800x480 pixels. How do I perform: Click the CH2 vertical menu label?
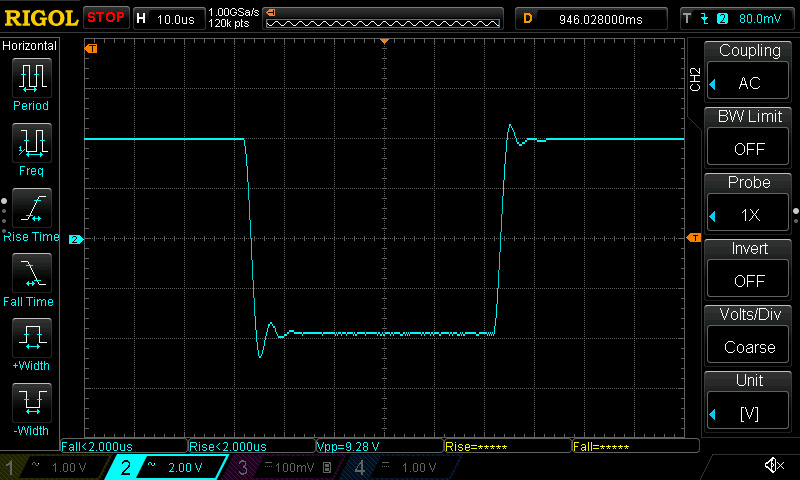tap(695, 79)
